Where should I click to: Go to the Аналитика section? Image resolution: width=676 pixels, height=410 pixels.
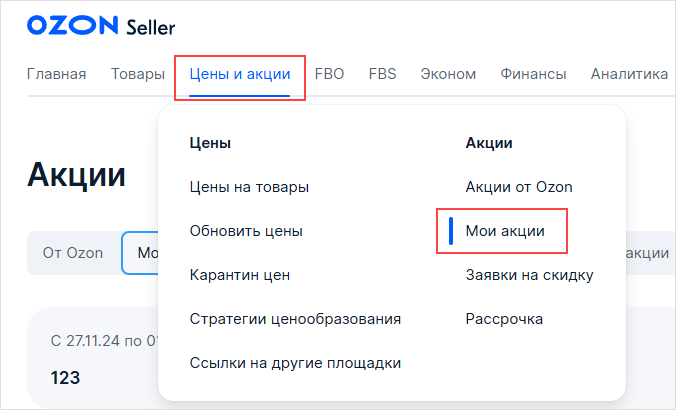[x=629, y=74]
